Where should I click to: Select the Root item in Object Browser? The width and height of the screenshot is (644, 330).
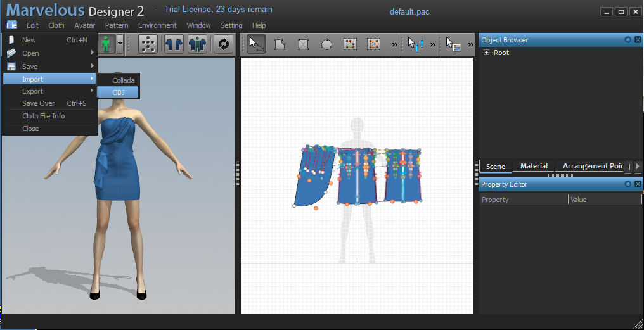[x=501, y=53]
